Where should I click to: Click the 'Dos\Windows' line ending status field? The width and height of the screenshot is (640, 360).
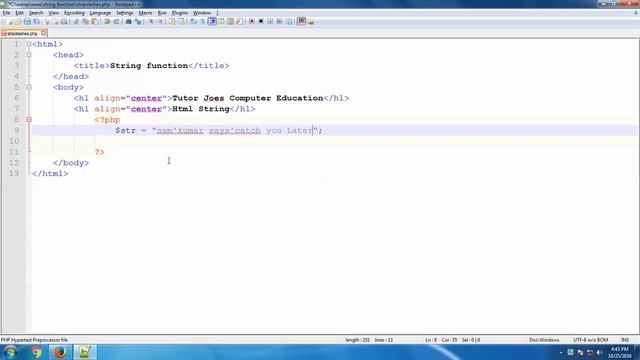tap(544, 340)
